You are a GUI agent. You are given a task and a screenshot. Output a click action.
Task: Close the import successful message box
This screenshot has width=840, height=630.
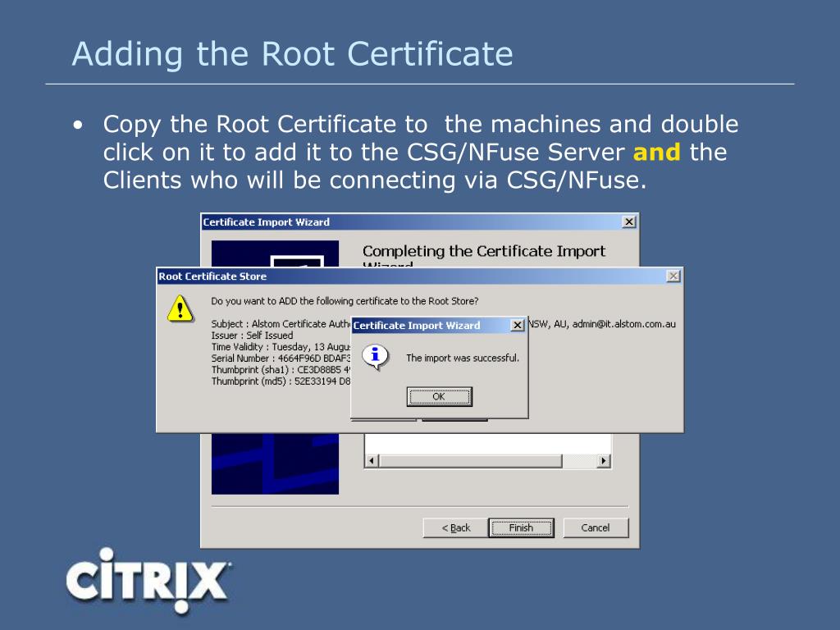click(517, 326)
